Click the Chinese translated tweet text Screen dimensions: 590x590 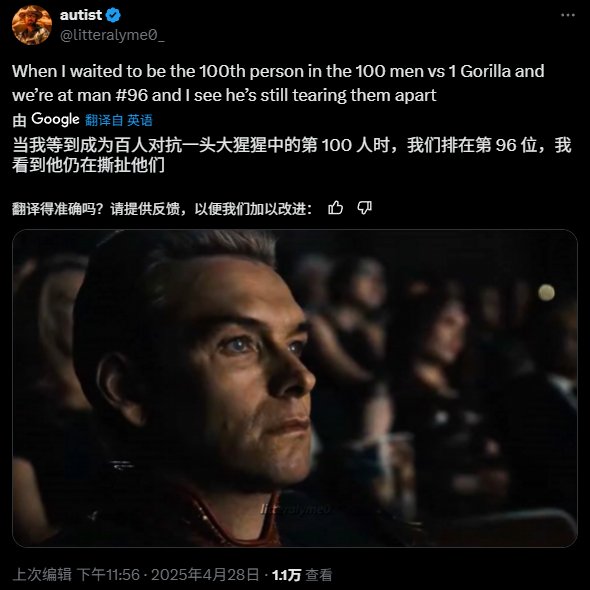[292, 155]
